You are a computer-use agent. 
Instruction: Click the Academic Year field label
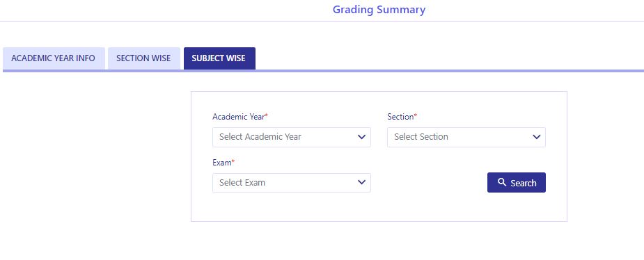pyautogui.click(x=238, y=117)
